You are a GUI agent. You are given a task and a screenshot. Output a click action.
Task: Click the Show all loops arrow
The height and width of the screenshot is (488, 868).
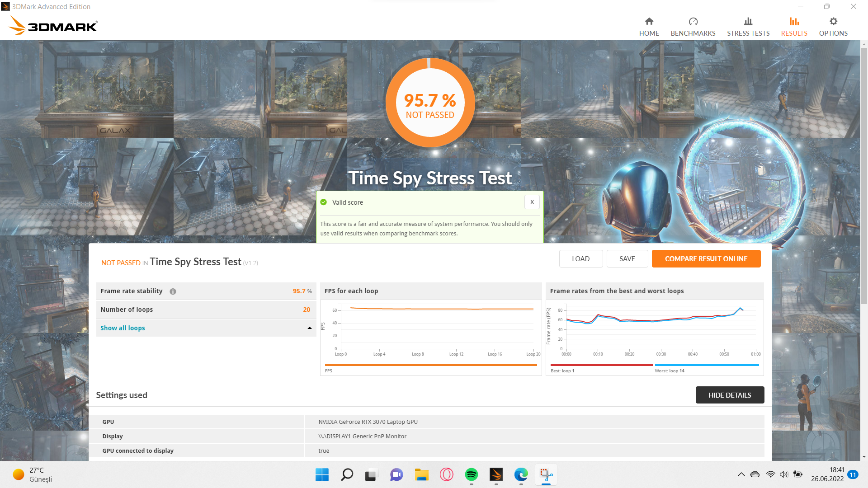(x=310, y=328)
